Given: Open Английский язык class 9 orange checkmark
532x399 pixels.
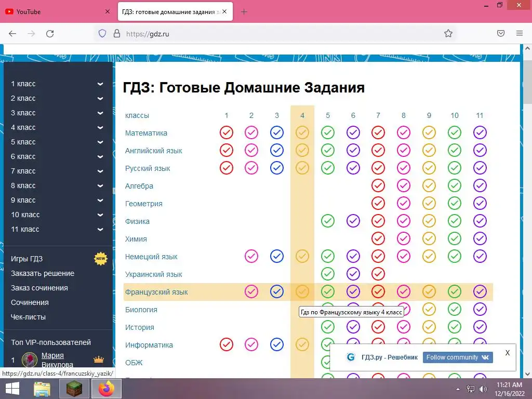Looking at the screenshot, I should pos(429,150).
